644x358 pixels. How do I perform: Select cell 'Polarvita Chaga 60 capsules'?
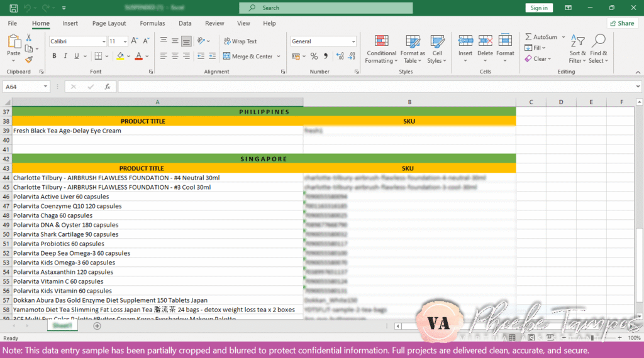pos(158,215)
